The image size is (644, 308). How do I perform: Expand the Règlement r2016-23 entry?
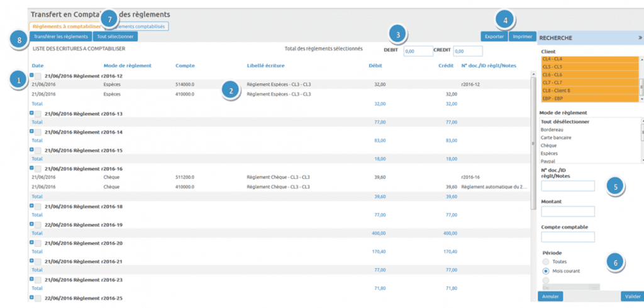tap(31, 279)
